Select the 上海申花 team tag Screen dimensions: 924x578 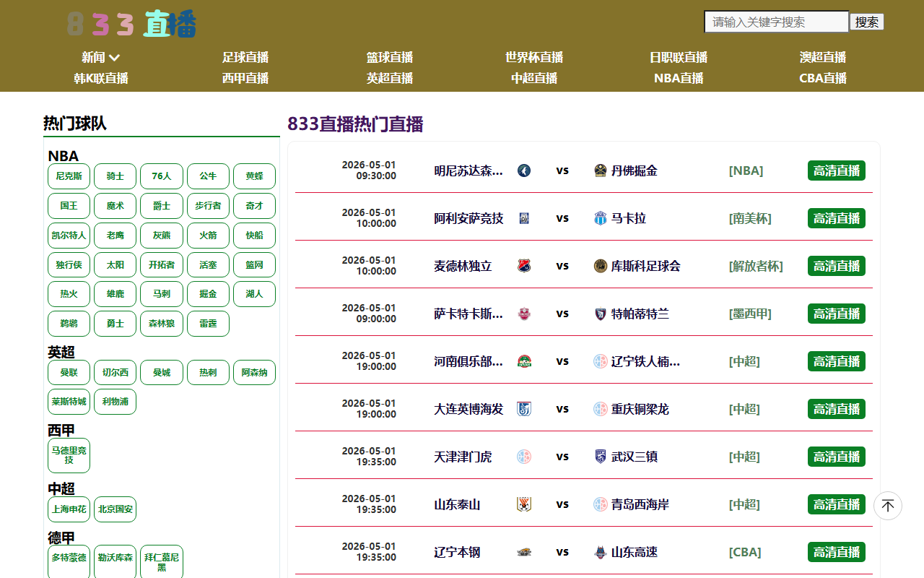click(x=69, y=509)
